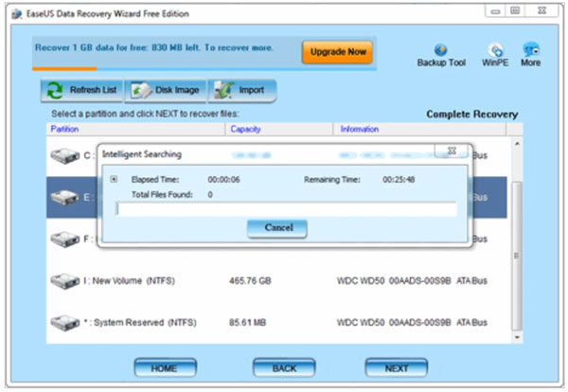Sort by the Capacity column header
This screenshot has width=568, height=392.
(279, 130)
